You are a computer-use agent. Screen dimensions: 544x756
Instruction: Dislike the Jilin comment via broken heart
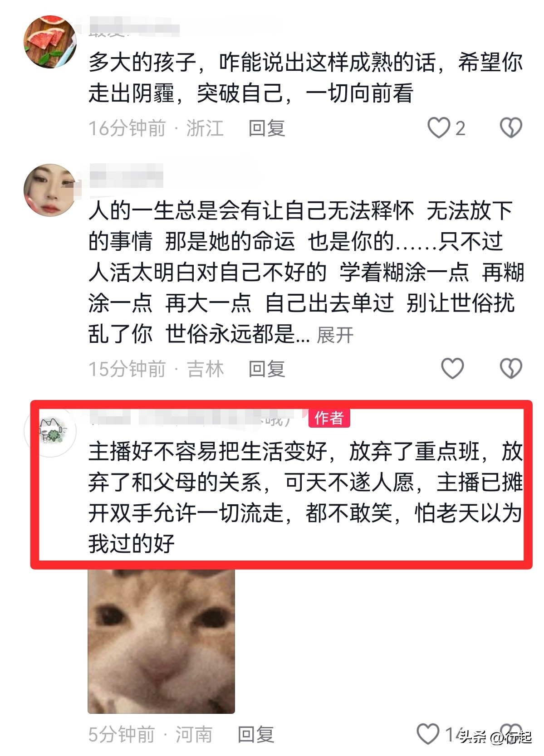[511, 368]
